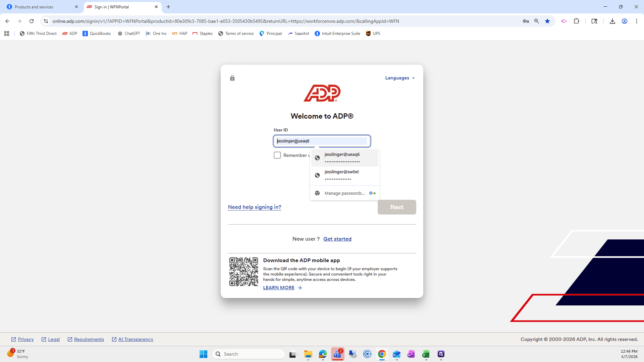Screen dimensions: 644x362
Task: Switch to the Products and services tab
Action: [42, 7]
